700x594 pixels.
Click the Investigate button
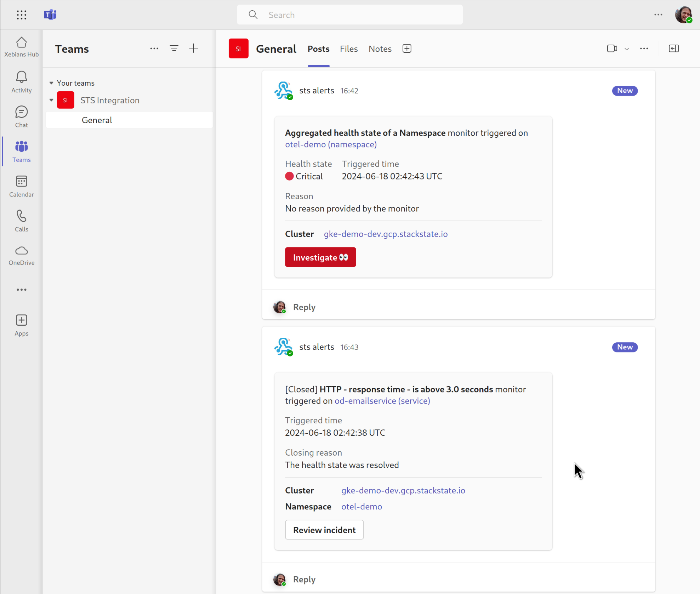[320, 257]
